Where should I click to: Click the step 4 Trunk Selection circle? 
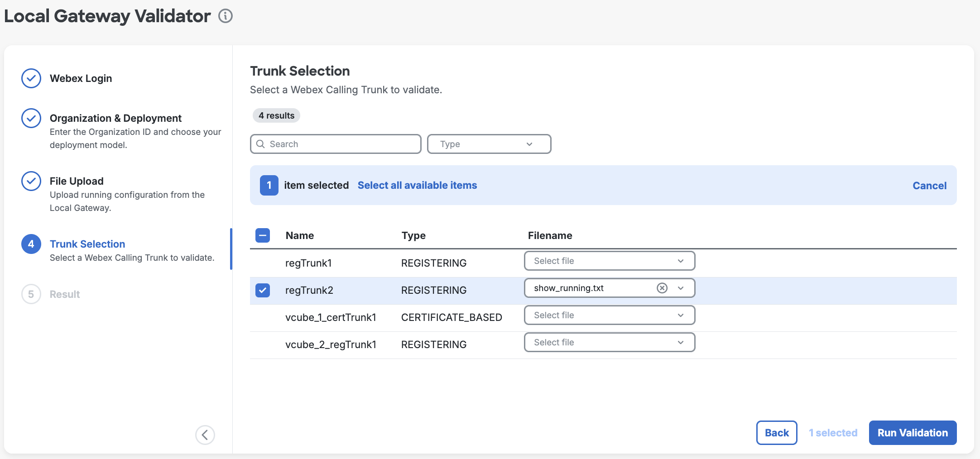(x=31, y=244)
